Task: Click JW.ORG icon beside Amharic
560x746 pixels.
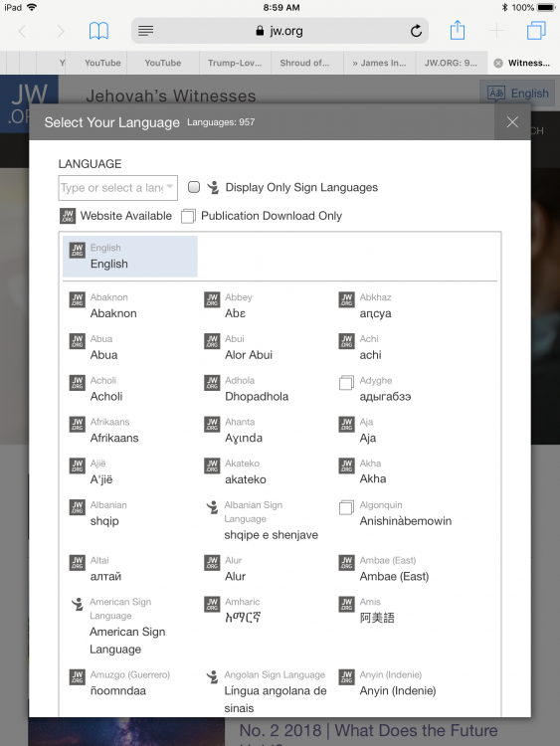Action: (x=212, y=604)
